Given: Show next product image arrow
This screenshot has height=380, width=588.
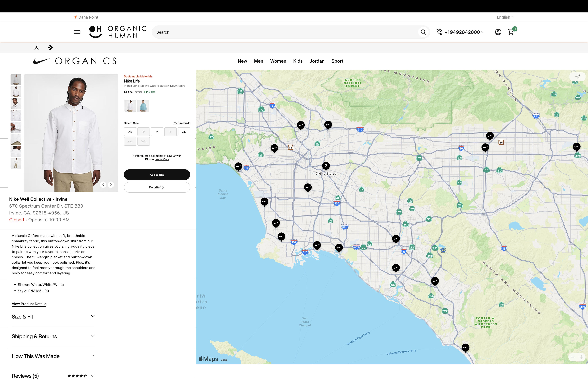Looking at the screenshot, I should pyautogui.click(x=111, y=185).
